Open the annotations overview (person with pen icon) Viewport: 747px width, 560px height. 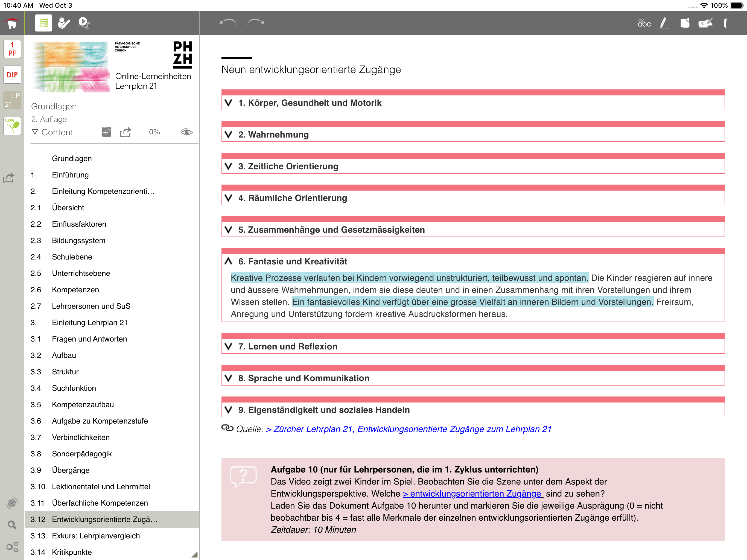[x=63, y=23]
